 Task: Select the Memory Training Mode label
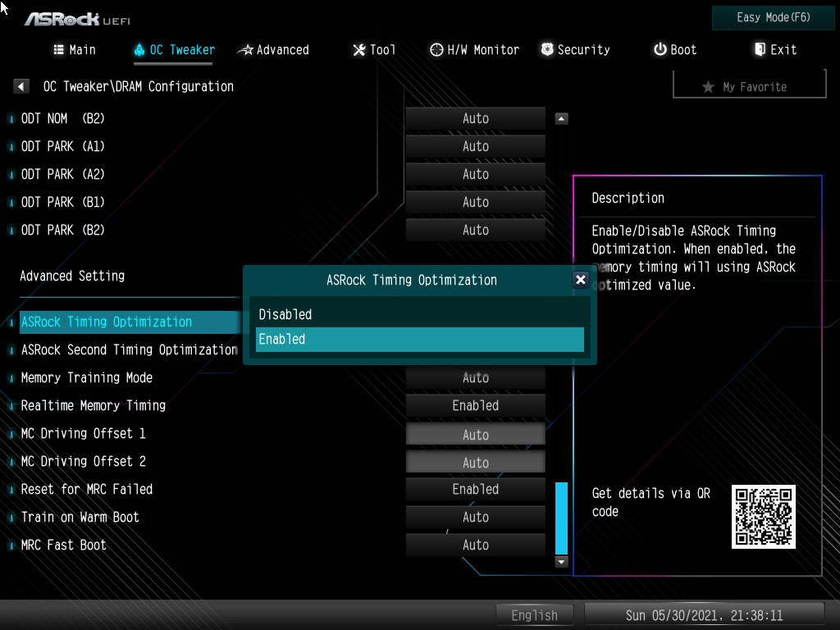[87, 377]
